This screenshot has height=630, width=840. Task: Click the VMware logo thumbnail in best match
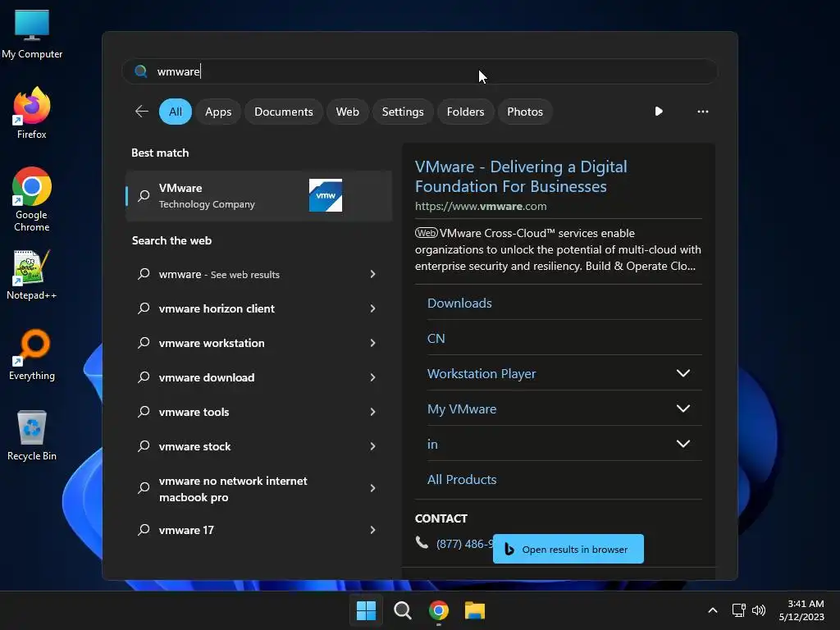pyautogui.click(x=325, y=195)
